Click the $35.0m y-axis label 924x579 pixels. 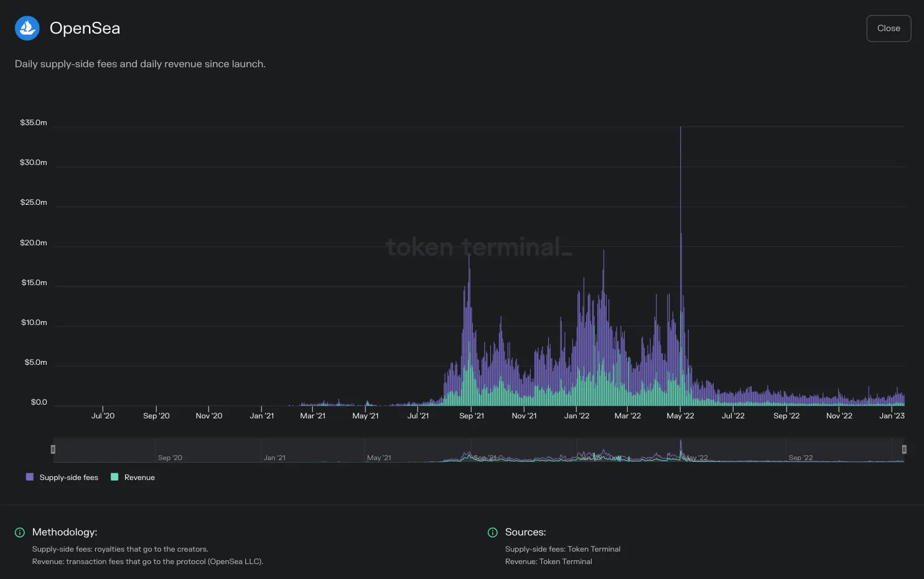[x=34, y=123]
